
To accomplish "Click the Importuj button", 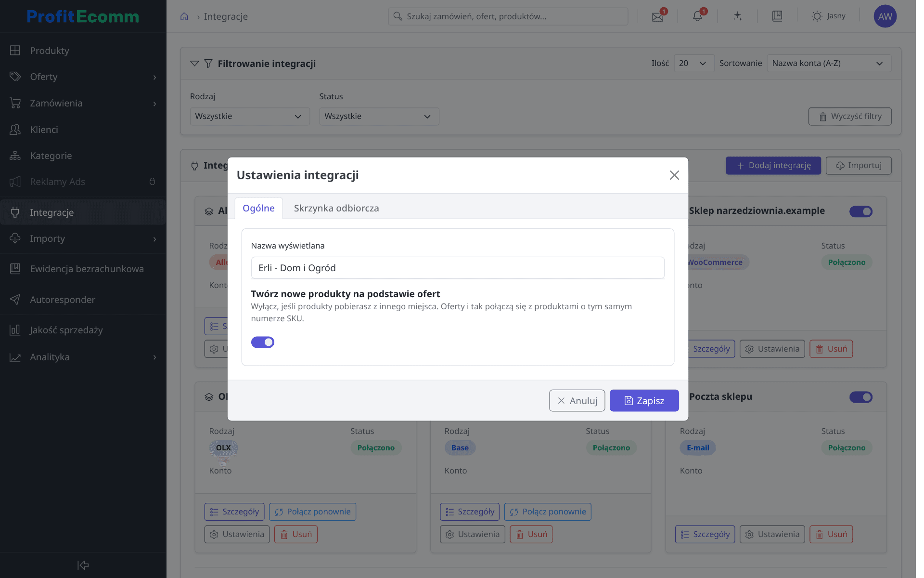I will pos(859,166).
